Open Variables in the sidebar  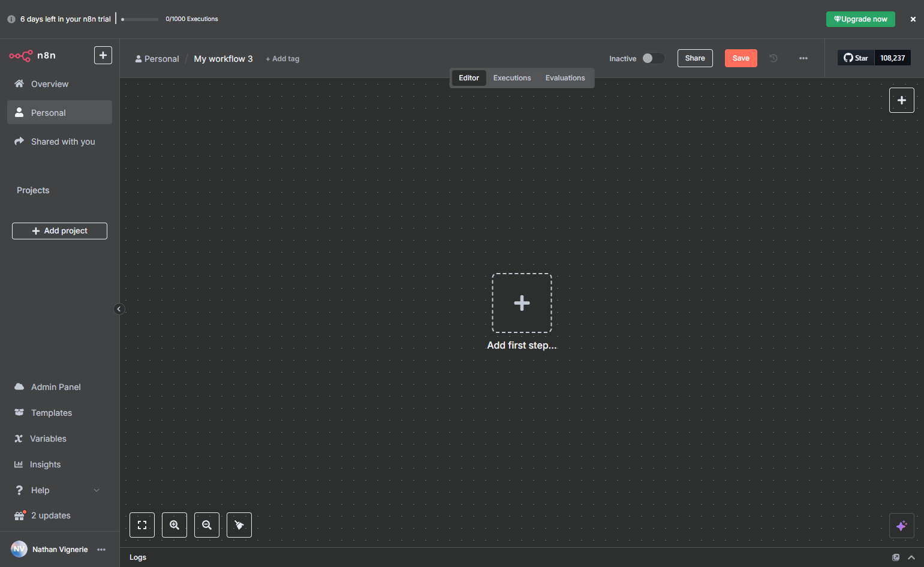point(59,439)
